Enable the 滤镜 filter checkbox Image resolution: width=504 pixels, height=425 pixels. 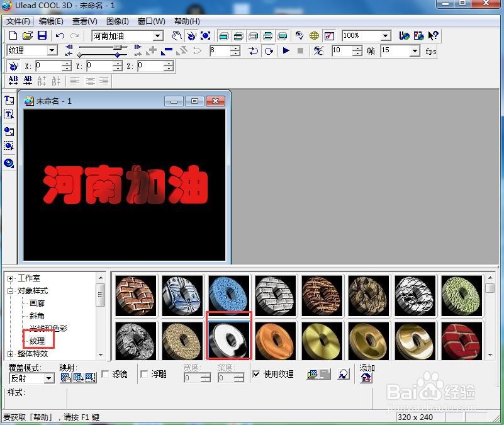[105, 374]
